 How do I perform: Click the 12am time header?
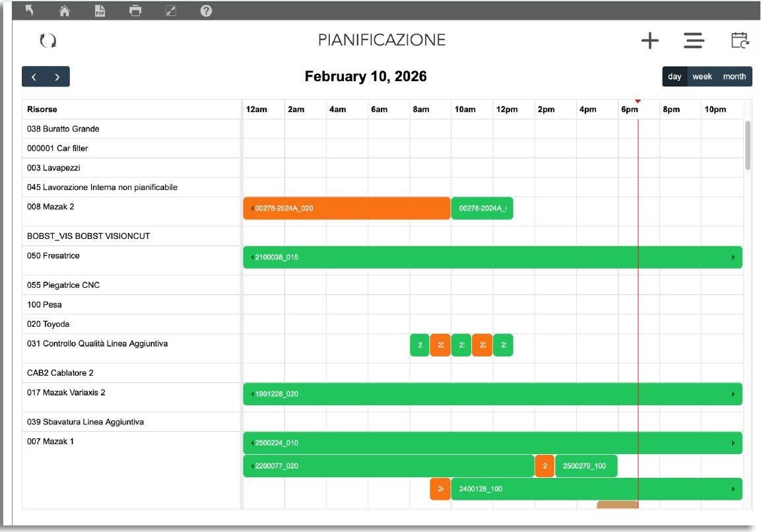point(256,109)
